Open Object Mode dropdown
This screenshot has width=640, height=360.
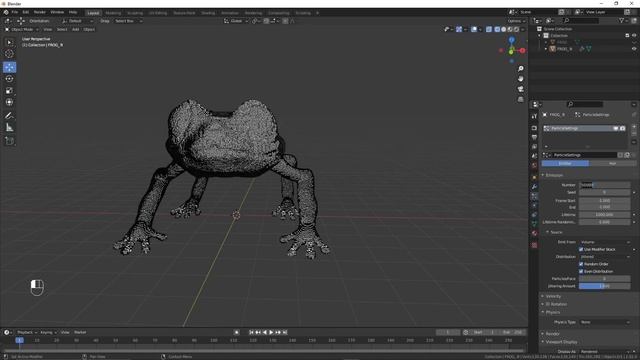coord(22,29)
